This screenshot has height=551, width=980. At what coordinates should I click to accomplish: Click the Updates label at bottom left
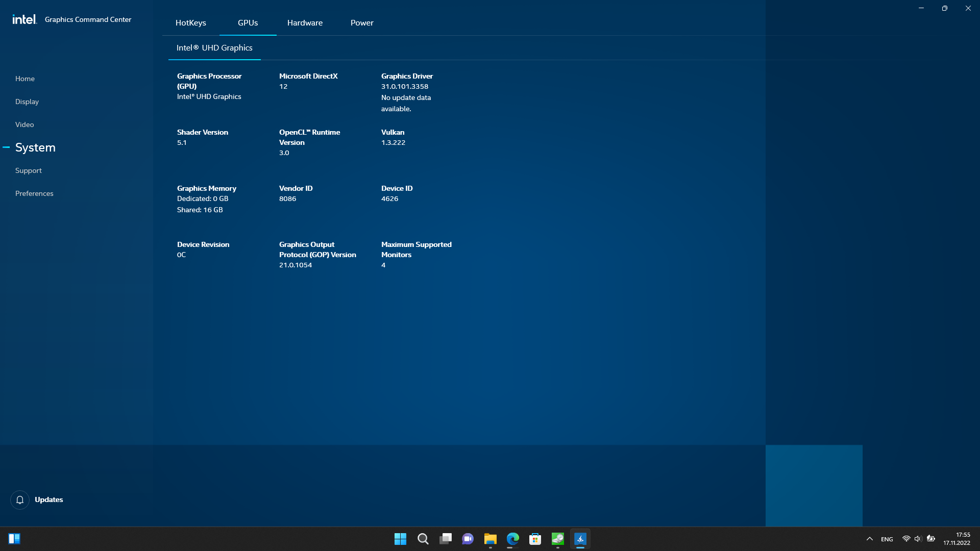49,499
